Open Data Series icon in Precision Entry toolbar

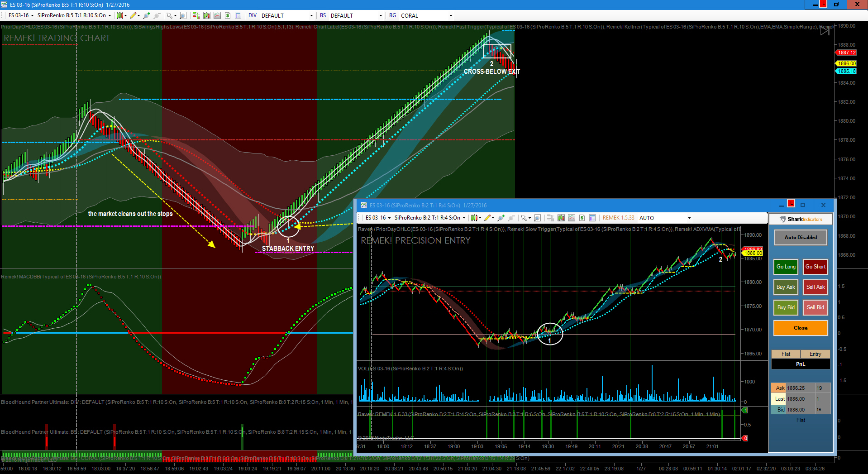click(561, 218)
